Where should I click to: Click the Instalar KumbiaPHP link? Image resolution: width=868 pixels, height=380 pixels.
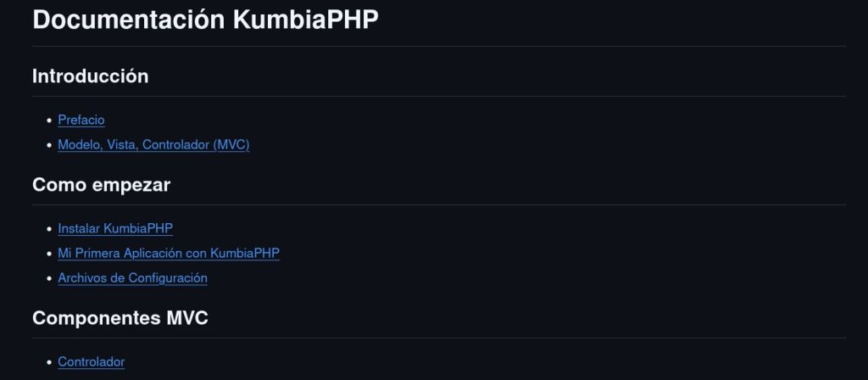point(115,228)
